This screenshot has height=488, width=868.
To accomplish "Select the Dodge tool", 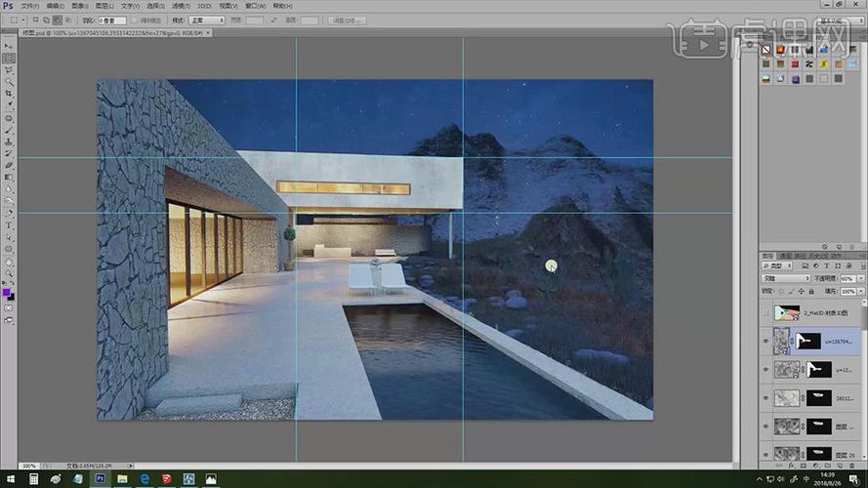I will point(9,201).
